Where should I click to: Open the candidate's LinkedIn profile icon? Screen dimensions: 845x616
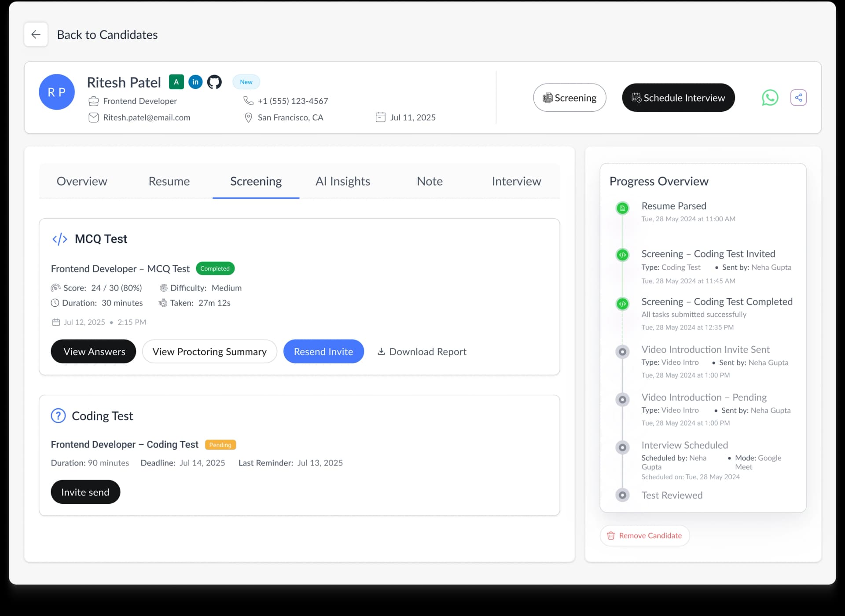[195, 82]
